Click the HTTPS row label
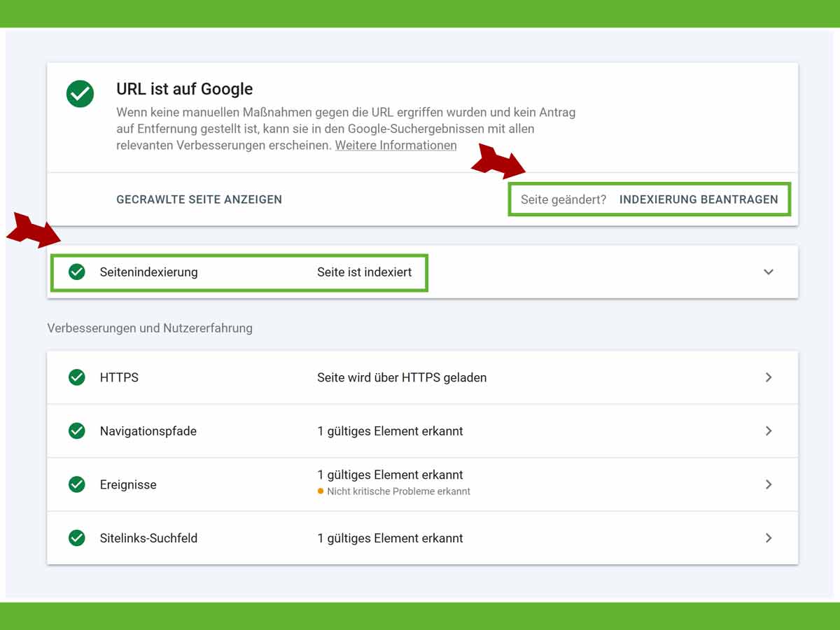 coord(120,377)
